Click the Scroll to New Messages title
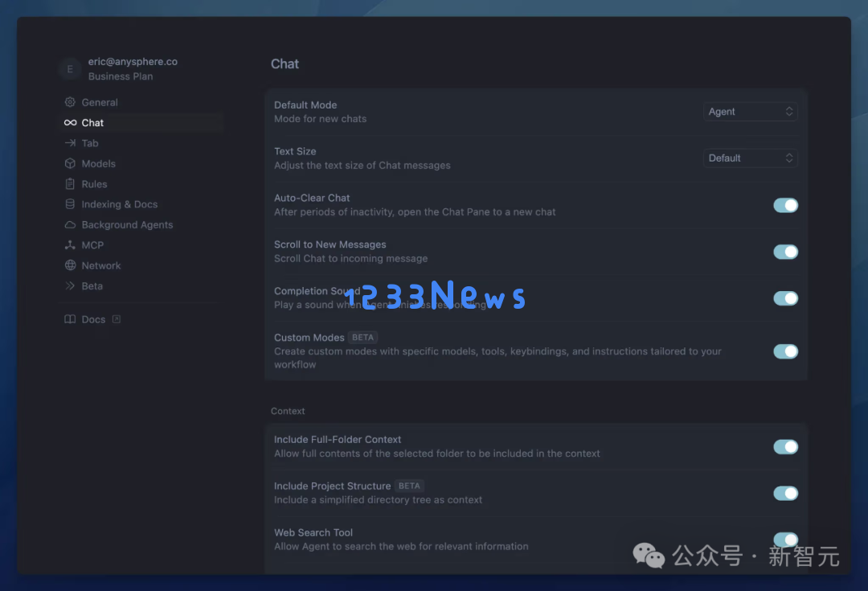 click(330, 244)
